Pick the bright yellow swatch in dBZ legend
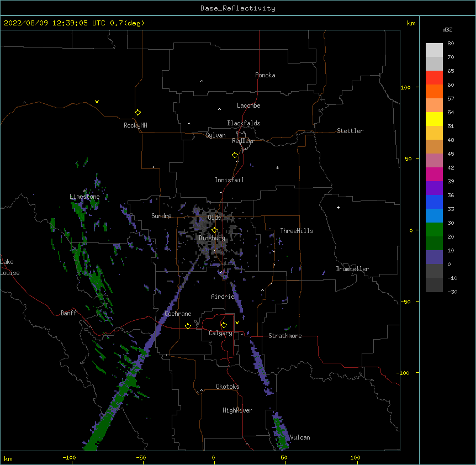The width and height of the screenshot is (476, 465). pos(434,119)
